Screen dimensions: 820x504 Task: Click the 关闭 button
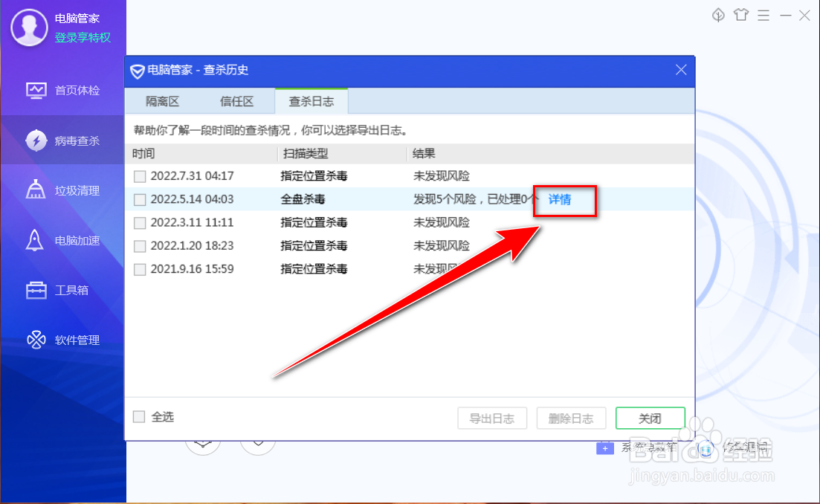[x=650, y=419]
